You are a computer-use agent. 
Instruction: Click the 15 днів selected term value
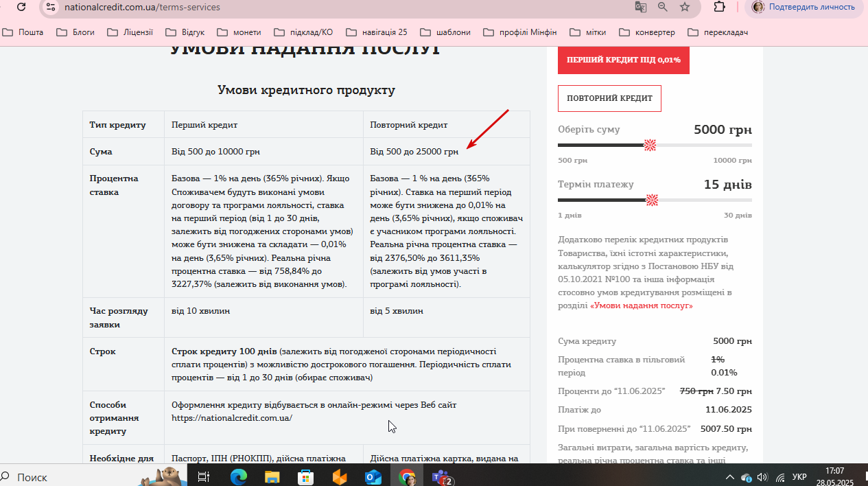pyautogui.click(x=728, y=185)
